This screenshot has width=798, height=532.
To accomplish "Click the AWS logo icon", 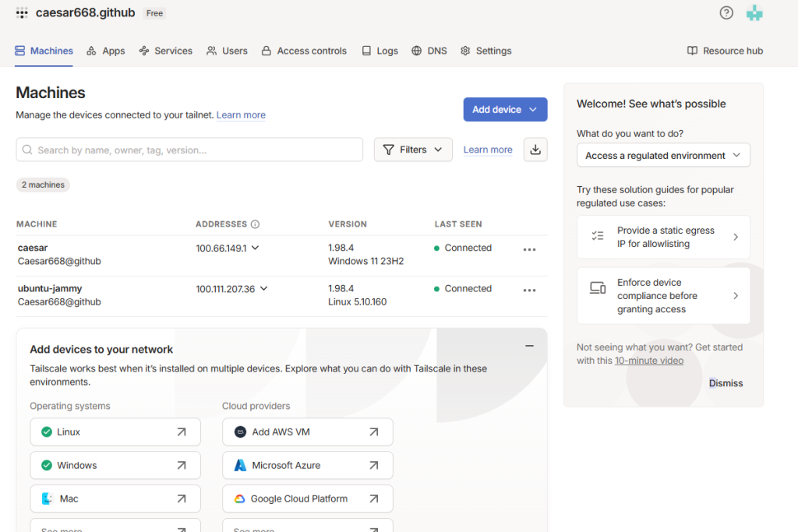I will (240, 432).
